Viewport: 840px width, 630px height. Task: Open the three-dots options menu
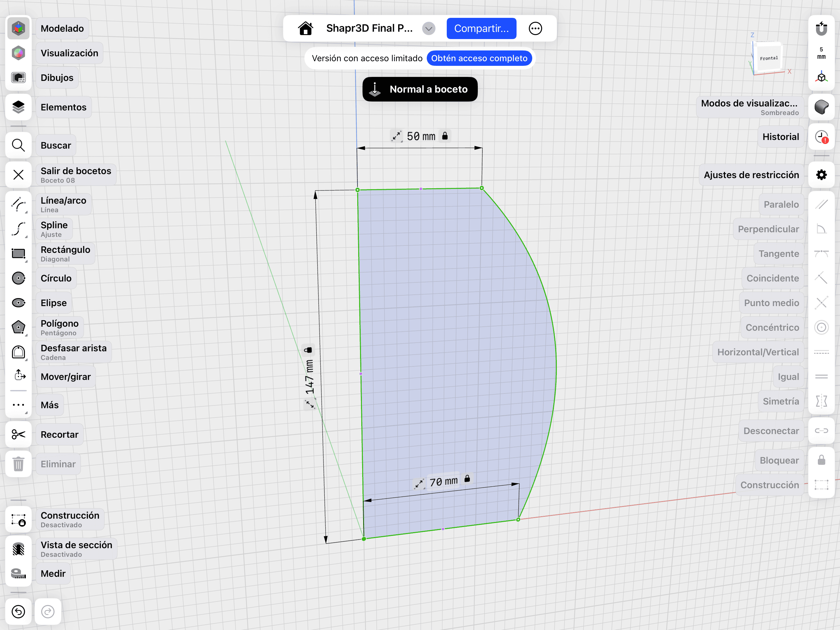coord(535,29)
